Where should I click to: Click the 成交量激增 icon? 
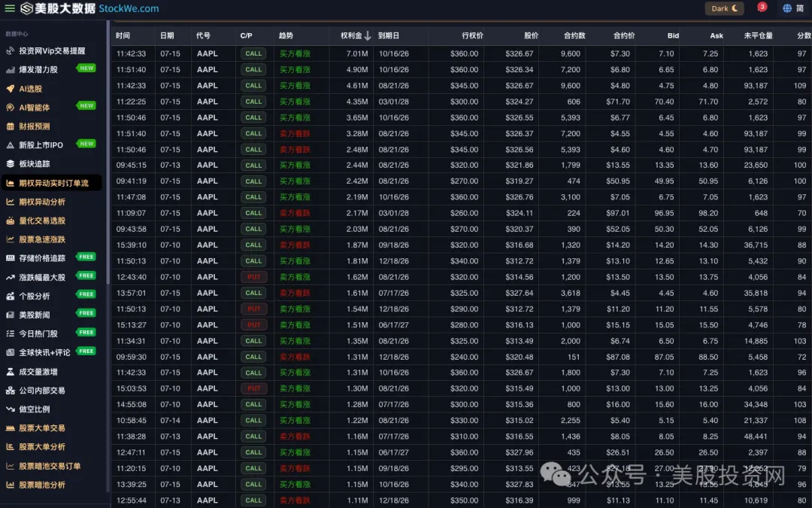pos(10,372)
